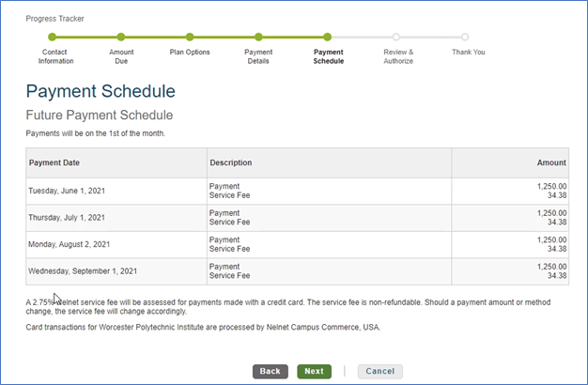Select the Plan Options step label
The height and width of the screenshot is (385, 588).
tap(190, 52)
